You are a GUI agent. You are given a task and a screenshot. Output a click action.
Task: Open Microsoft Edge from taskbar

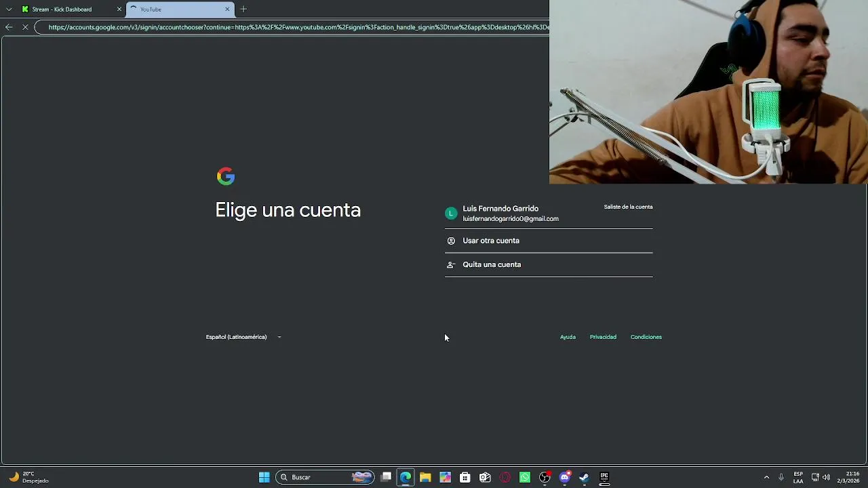[406, 477]
